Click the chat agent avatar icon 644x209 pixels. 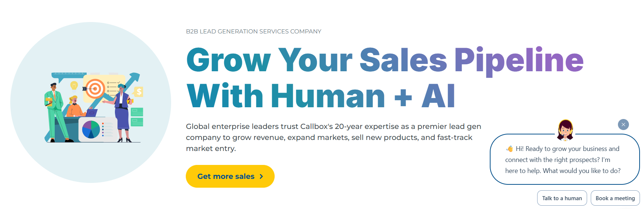point(565,130)
